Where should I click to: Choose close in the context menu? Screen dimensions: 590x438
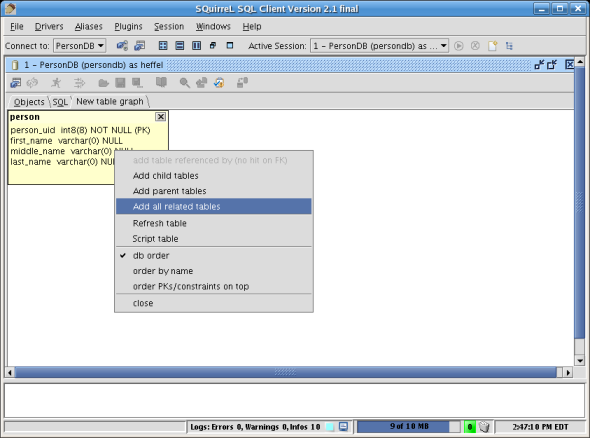(214, 303)
